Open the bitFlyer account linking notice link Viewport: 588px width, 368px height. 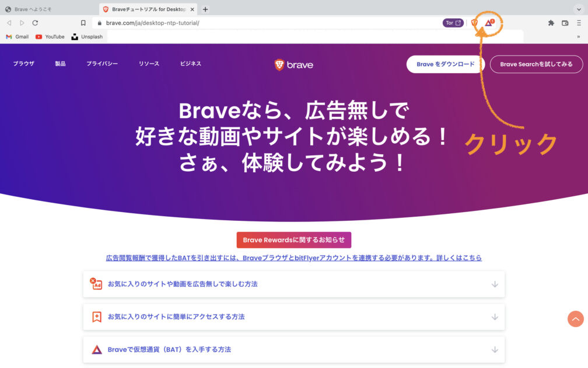[x=293, y=258]
